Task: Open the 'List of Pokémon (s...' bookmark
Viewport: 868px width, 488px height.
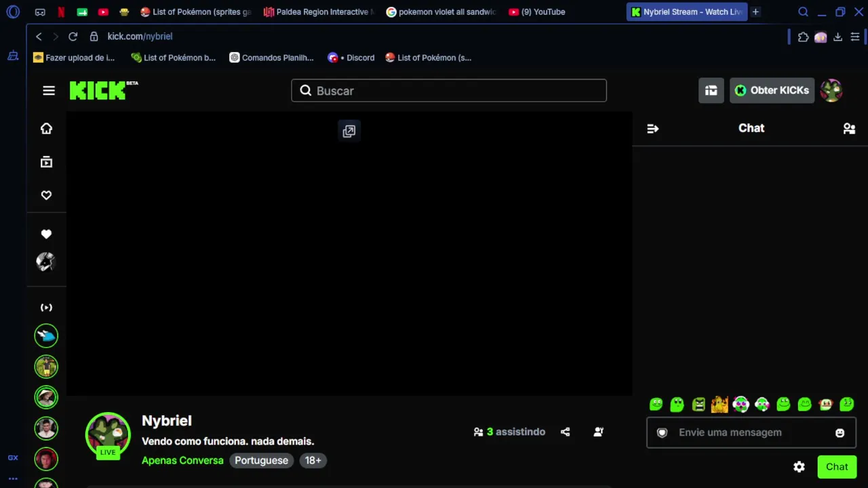Action: pos(428,58)
